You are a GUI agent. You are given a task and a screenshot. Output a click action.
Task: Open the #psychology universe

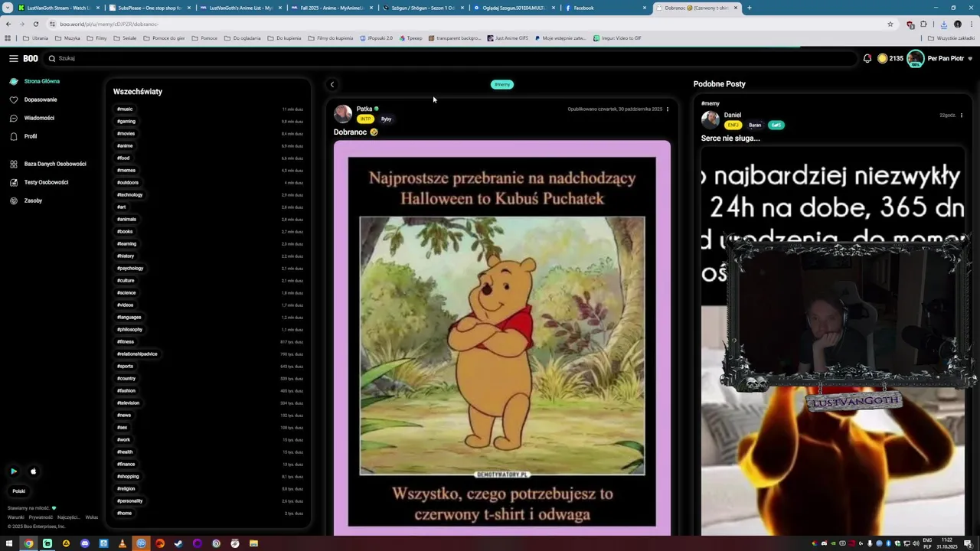130,268
